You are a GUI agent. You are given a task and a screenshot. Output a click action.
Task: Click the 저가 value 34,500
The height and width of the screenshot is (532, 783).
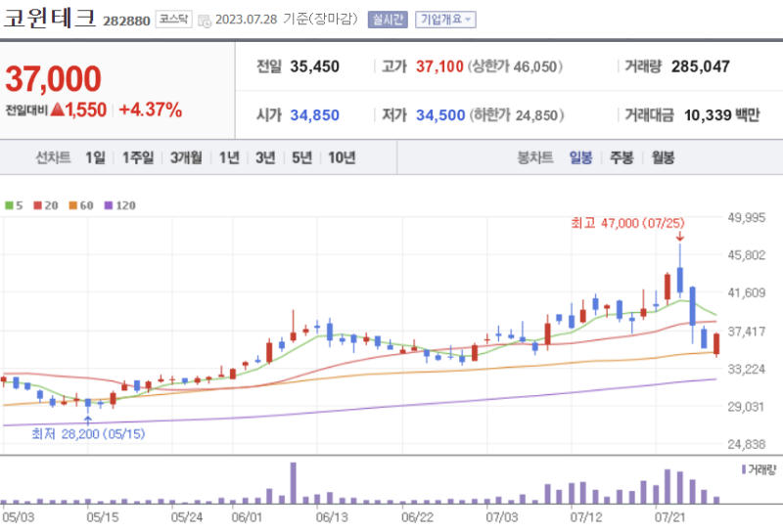(440, 115)
